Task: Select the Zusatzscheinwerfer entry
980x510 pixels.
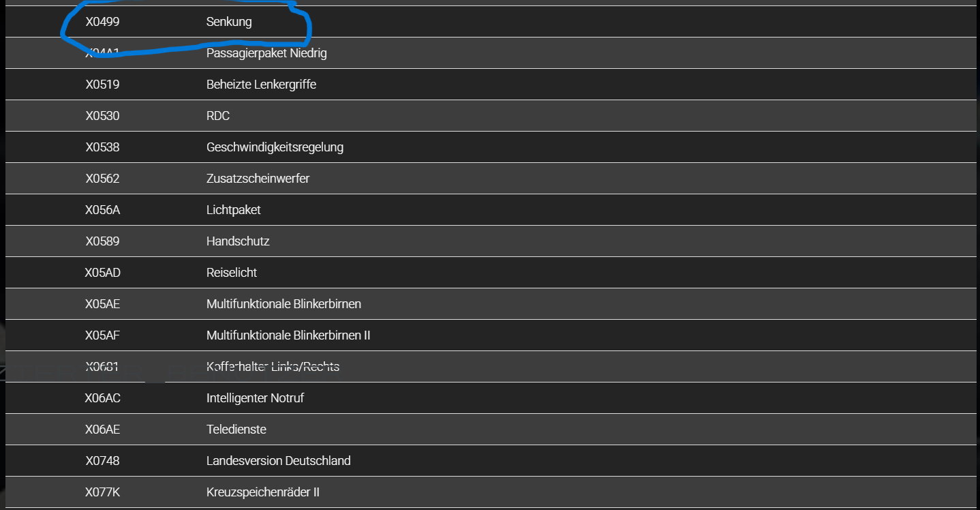Action: 258,179
